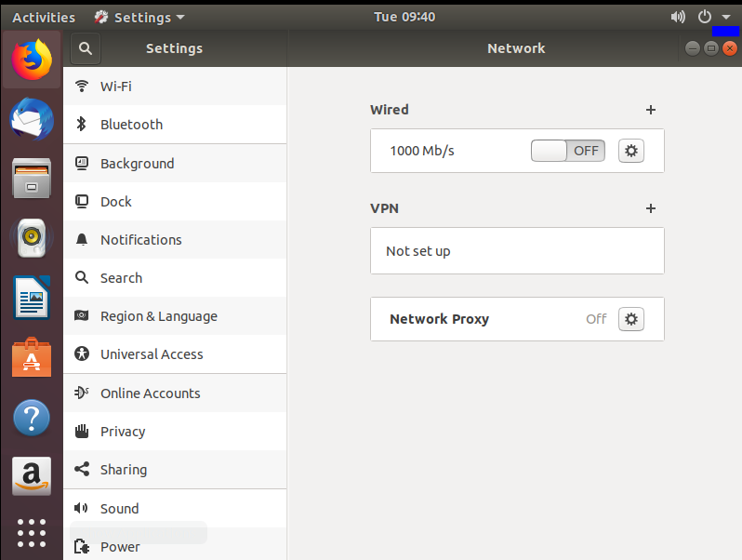Add a wired connection with plus
Viewport: 742px width, 560px height.
(651, 110)
